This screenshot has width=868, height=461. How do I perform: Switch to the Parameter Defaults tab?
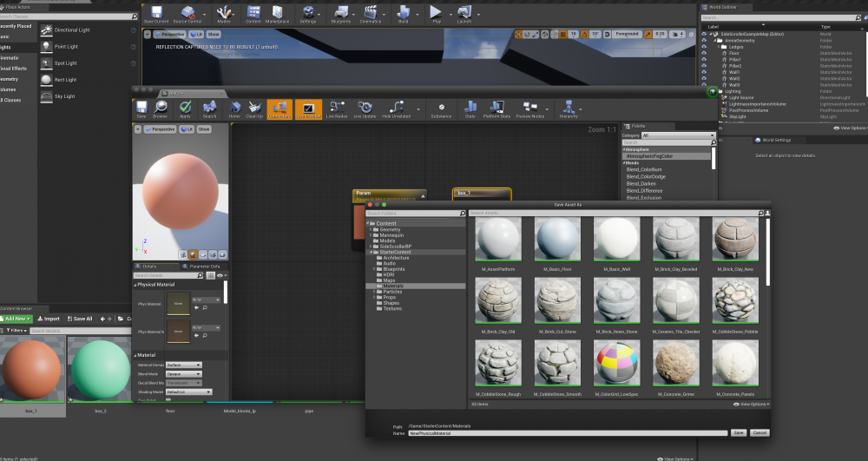pos(204,267)
